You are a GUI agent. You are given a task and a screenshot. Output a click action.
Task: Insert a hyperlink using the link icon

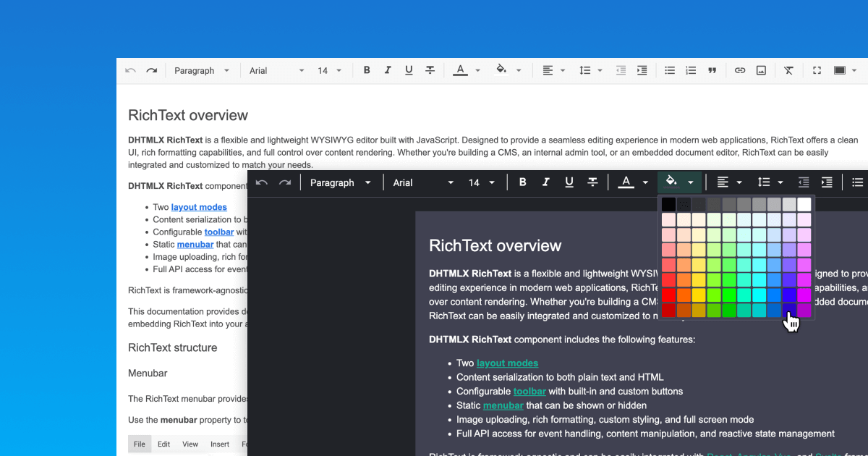click(x=739, y=70)
